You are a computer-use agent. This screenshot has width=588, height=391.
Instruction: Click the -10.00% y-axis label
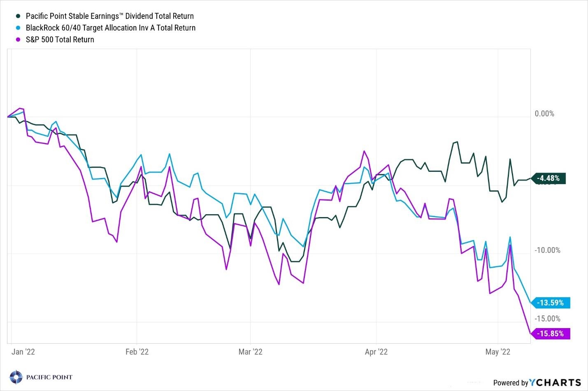click(x=547, y=250)
